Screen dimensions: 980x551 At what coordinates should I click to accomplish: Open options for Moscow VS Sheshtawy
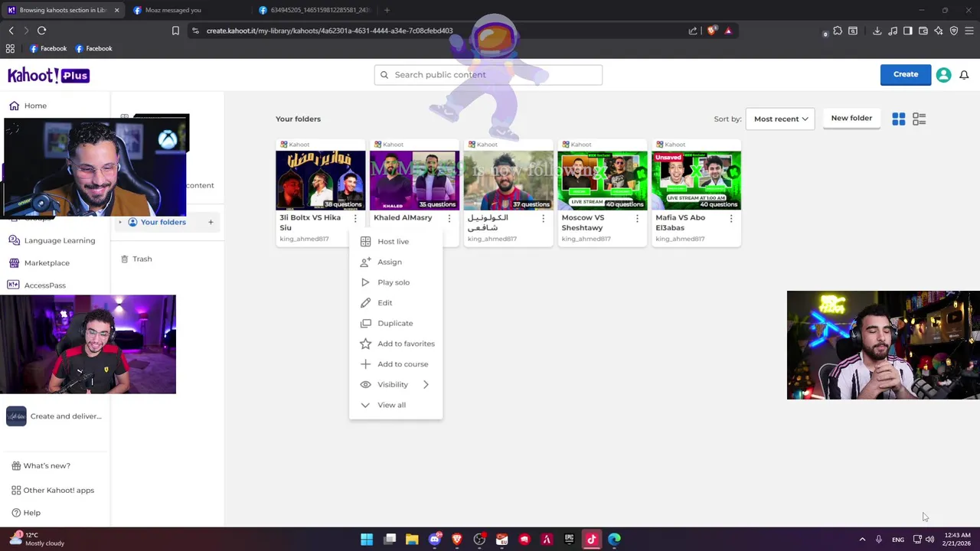[637, 218]
